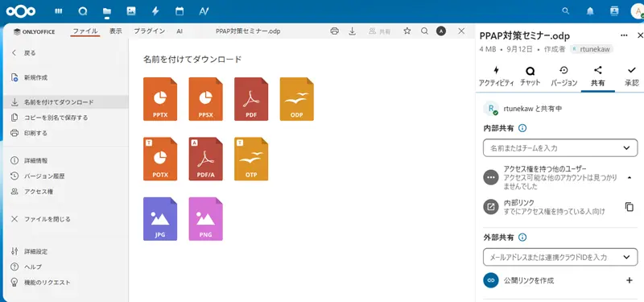Open user avatar menu in top bar
This screenshot has height=302, width=644.
(x=637, y=11)
